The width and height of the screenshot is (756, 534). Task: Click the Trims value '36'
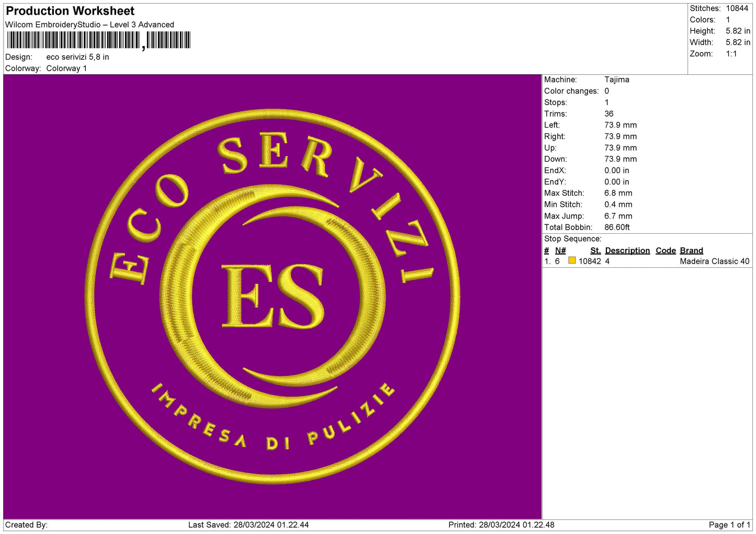click(x=609, y=113)
